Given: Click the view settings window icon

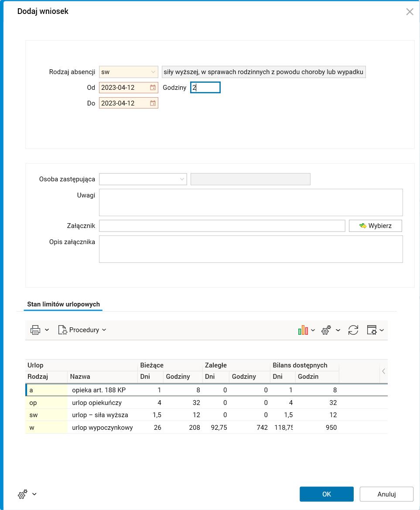Looking at the screenshot, I should click(x=372, y=330).
